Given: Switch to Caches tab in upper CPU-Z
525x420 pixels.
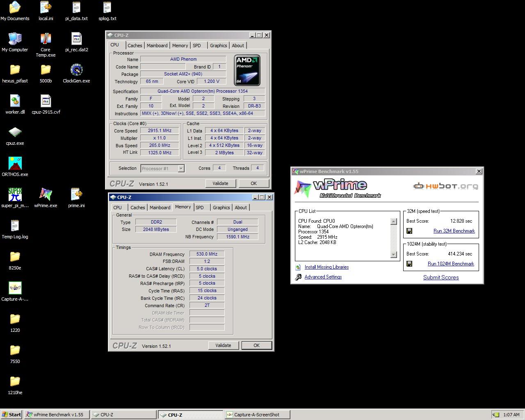Looking at the screenshot, I should tap(135, 46).
